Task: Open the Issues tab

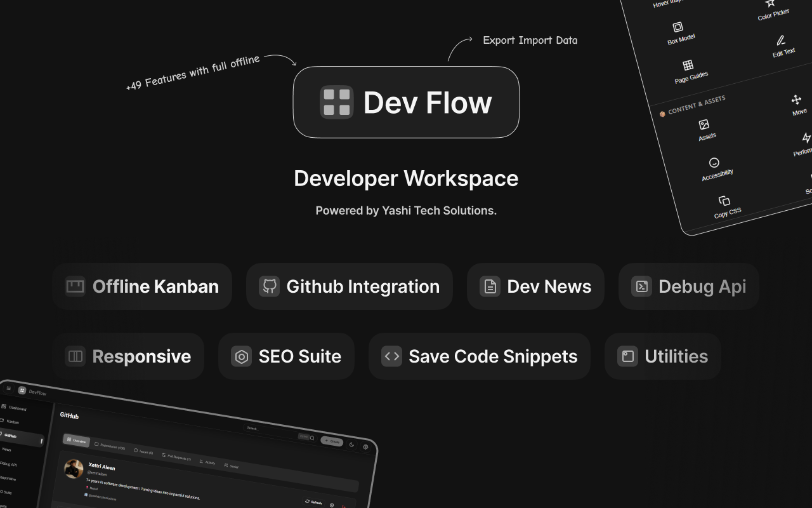Action: point(143,451)
